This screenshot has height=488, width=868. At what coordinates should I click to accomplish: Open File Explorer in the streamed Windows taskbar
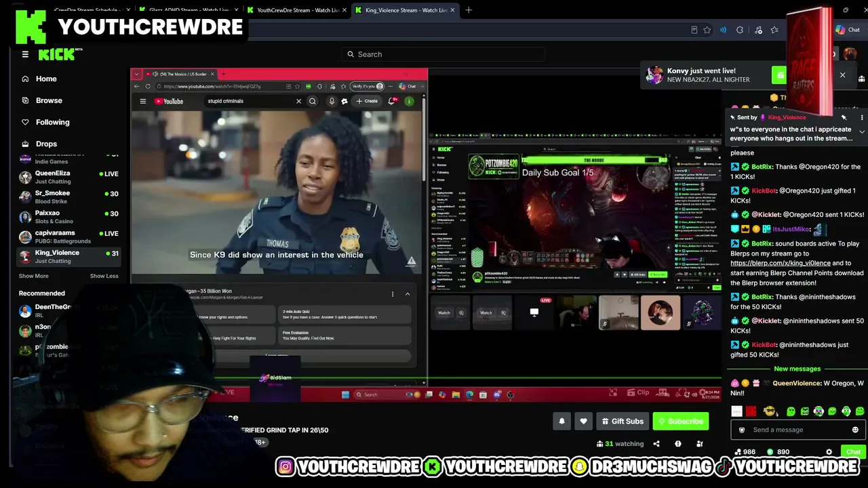tap(456, 394)
